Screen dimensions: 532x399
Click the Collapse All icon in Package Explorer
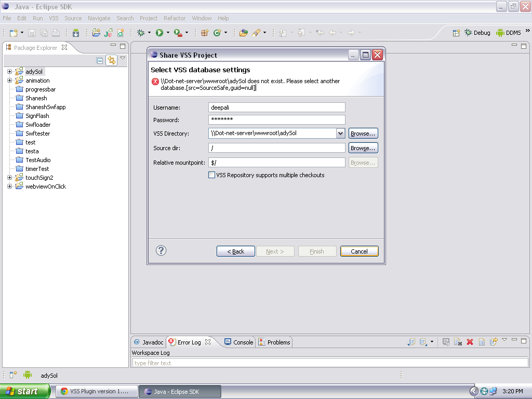click(99, 61)
